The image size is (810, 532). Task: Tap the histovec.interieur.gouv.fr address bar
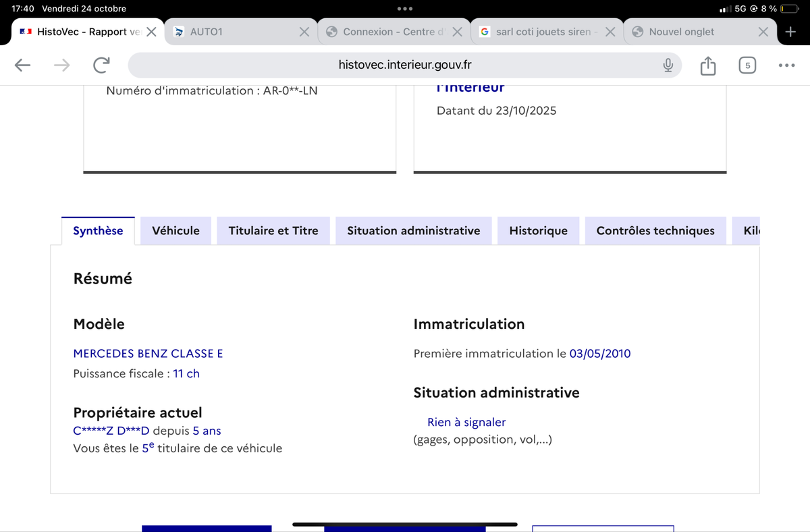(x=405, y=65)
